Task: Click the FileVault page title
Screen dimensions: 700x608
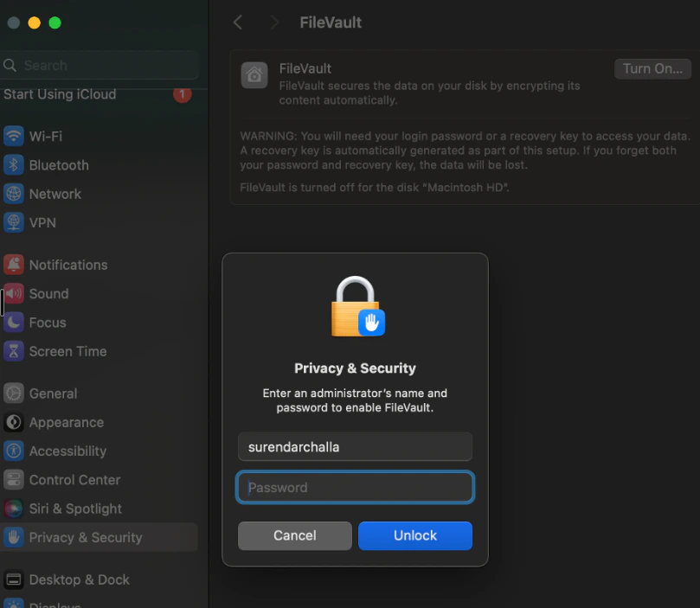Action: coord(331,22)
